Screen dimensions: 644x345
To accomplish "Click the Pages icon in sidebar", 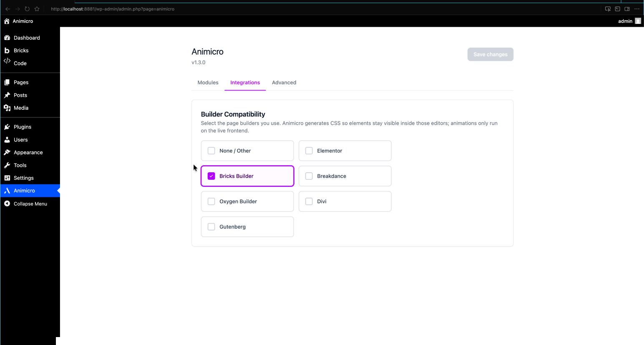I will click(7, 82).
